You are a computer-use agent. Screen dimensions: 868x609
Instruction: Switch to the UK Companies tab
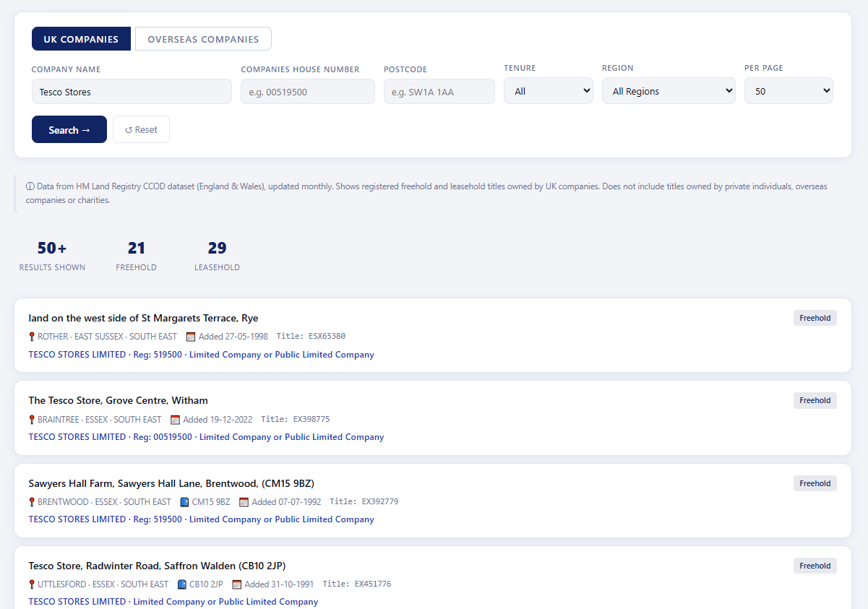pos(81,39)
